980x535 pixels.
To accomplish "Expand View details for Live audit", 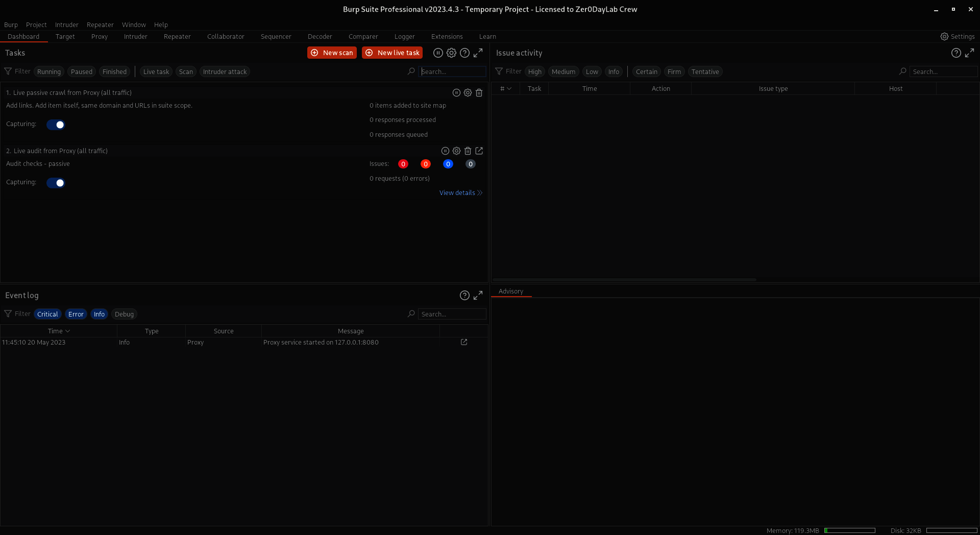I will (460, 193).
